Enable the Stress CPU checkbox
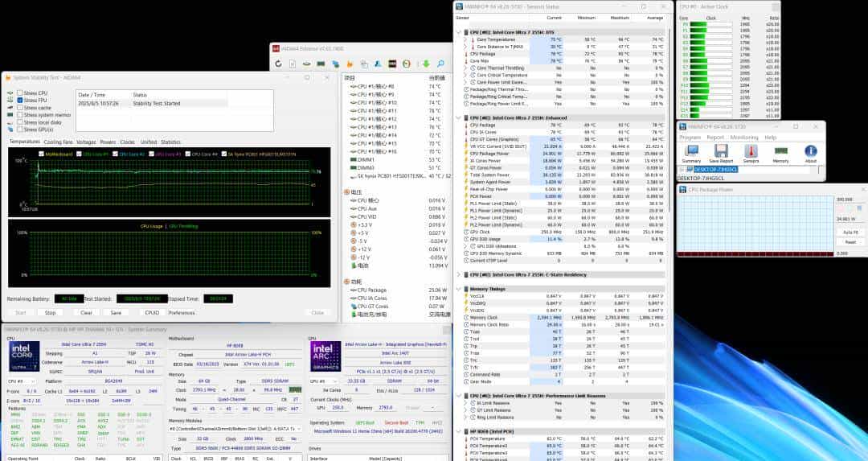 (x=20, y=93)
